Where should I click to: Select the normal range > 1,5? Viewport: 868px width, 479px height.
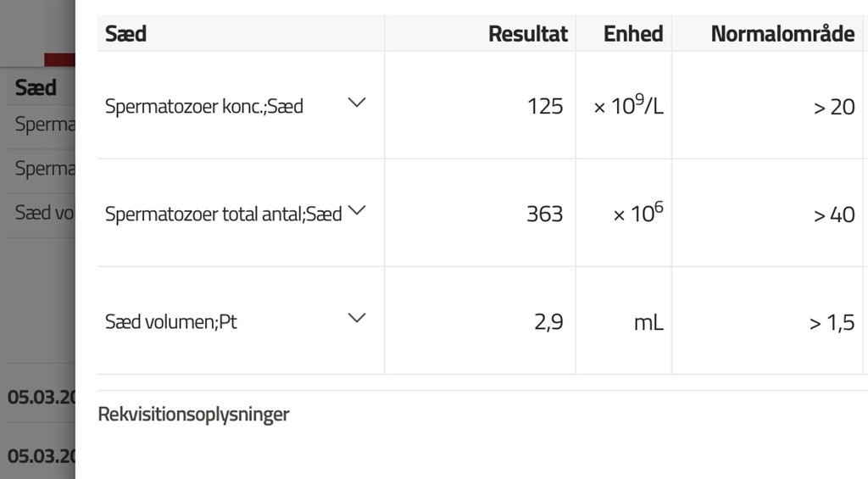[831, 322]
